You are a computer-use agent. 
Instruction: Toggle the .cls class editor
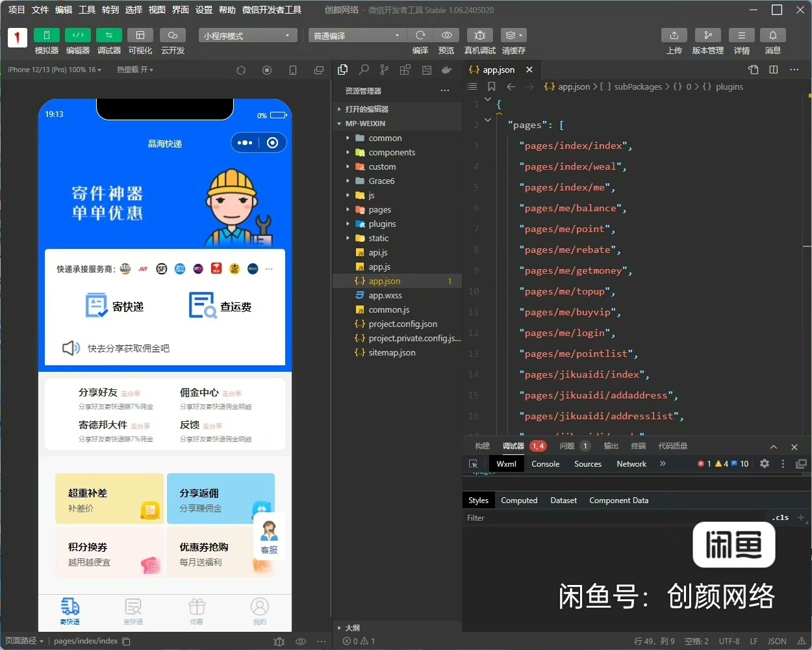(x=781, y=518)
